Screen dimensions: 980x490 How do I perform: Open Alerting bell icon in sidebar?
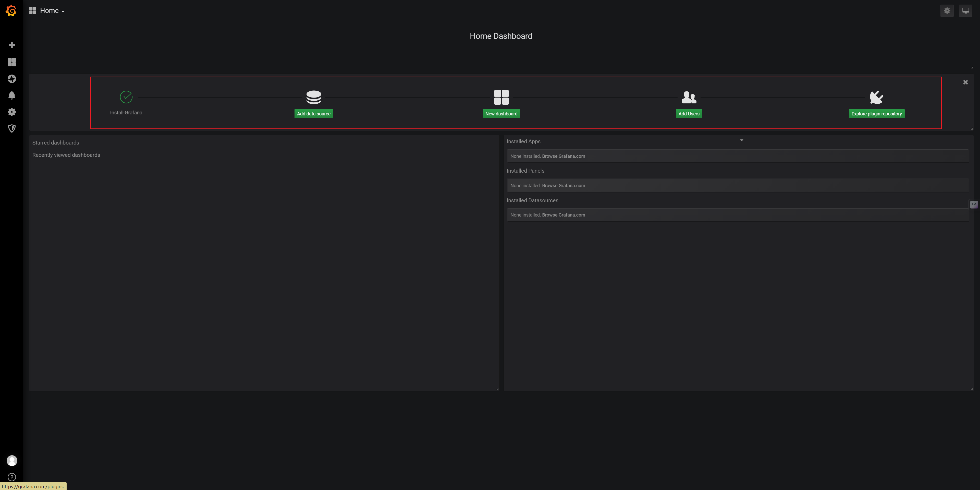point(12,95)
